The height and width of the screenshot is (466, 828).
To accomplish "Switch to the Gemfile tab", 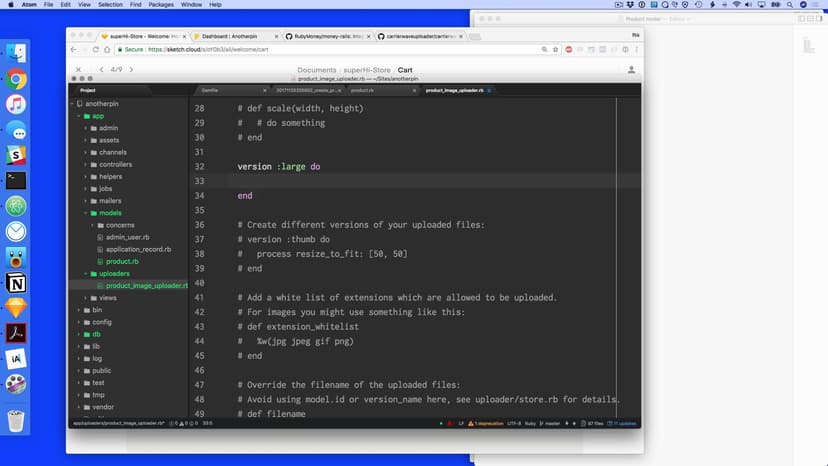I will 210,90.
